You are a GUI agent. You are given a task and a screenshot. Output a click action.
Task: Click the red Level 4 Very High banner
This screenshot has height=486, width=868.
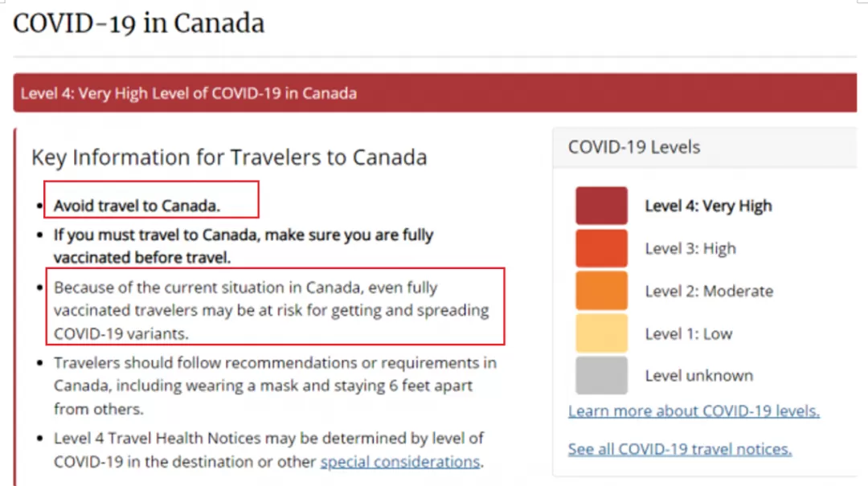pos(435,93)
